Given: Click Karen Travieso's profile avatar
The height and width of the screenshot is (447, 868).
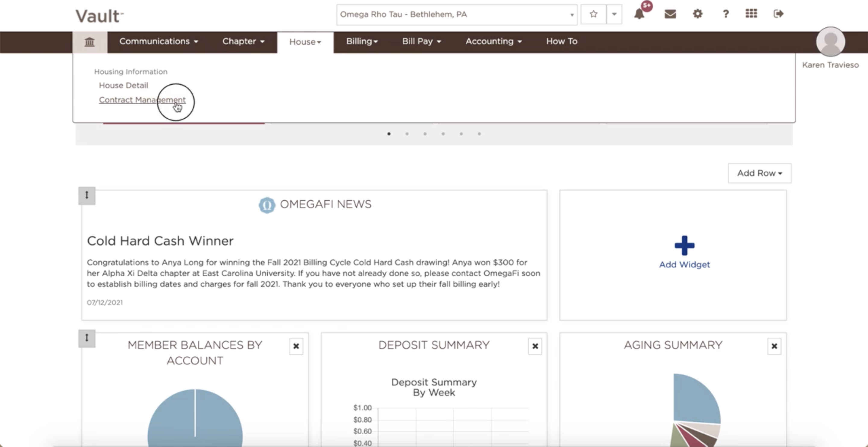Looking at the screenshot, I should click(831, 42).
